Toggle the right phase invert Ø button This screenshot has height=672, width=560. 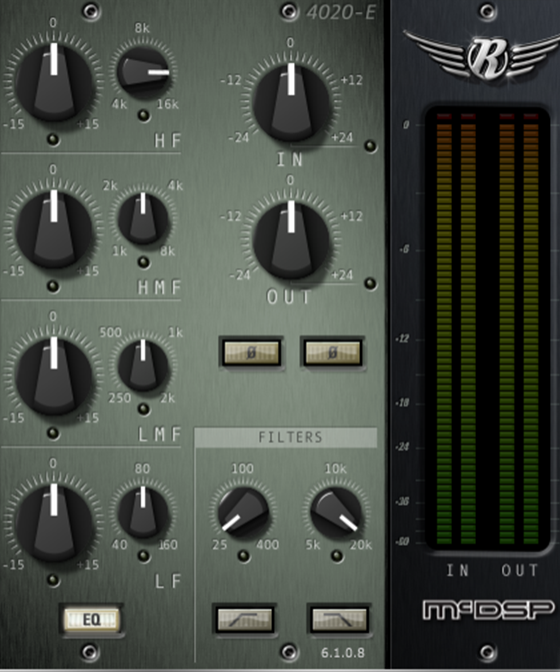pyautogui.click(x=332, y=352)
